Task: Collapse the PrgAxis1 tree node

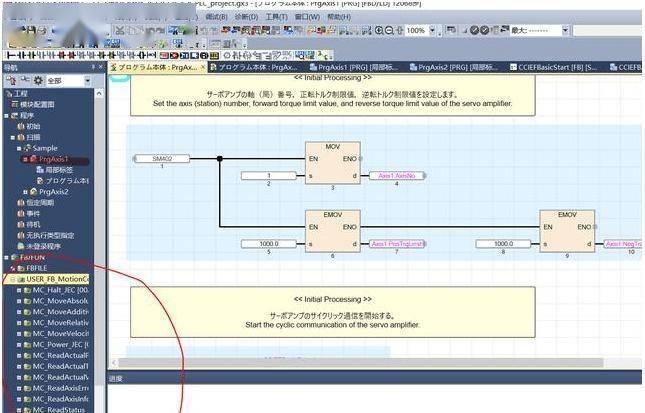Action: tap(25, 159)
